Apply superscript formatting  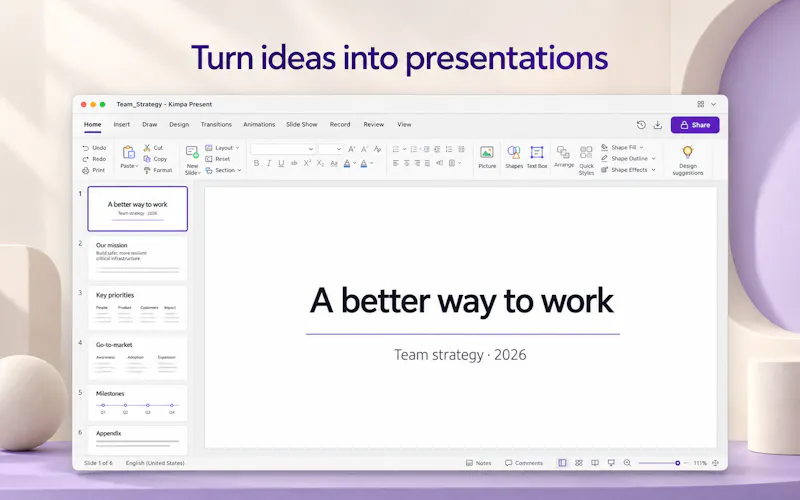(x=307, y=163)
